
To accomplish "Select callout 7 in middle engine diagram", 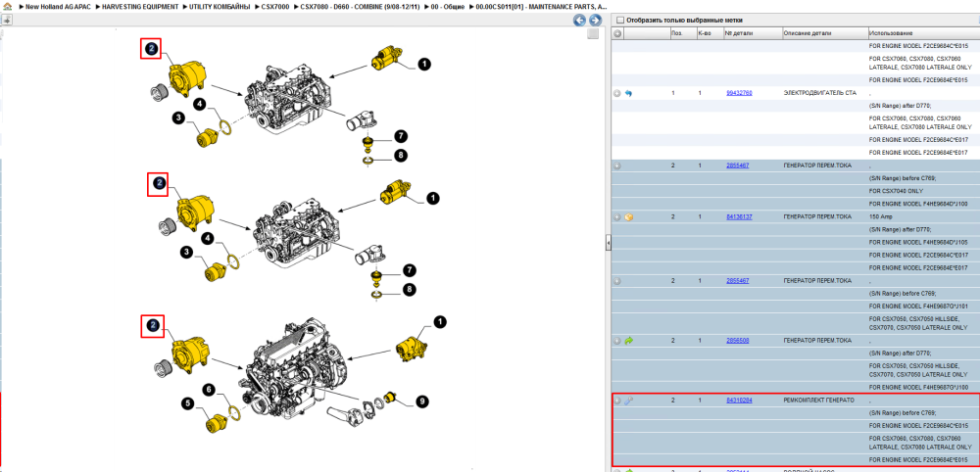I will pos(410,270).
